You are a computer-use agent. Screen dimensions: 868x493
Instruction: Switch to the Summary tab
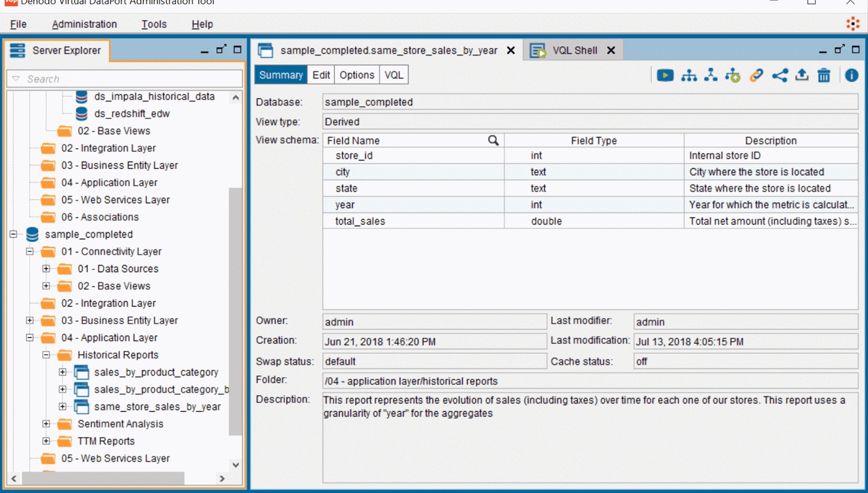(281, 75)
